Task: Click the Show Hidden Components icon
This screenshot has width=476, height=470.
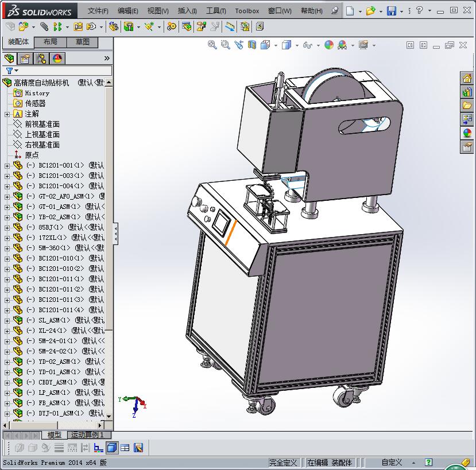Action: 114,27
